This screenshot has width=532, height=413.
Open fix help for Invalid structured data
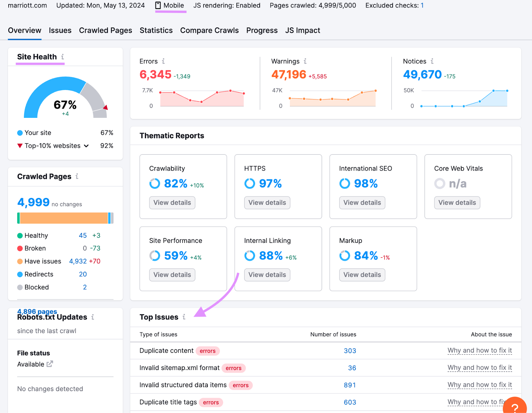(x=480, y=385)
